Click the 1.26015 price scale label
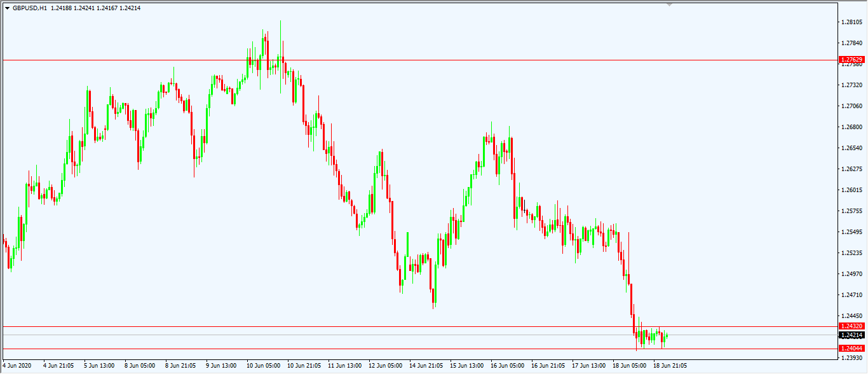Viewport: 868px width, 374px height. [851, 190]
